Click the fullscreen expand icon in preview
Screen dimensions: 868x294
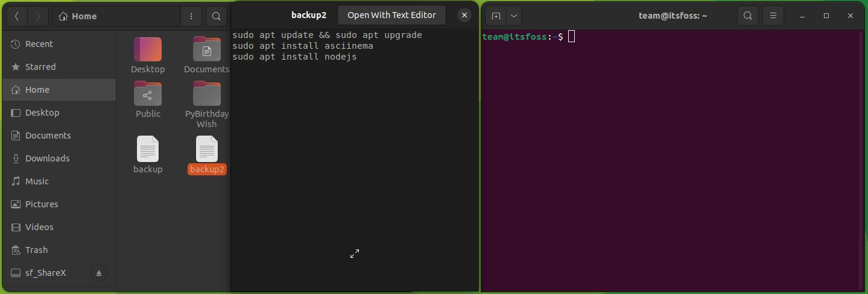355,254
